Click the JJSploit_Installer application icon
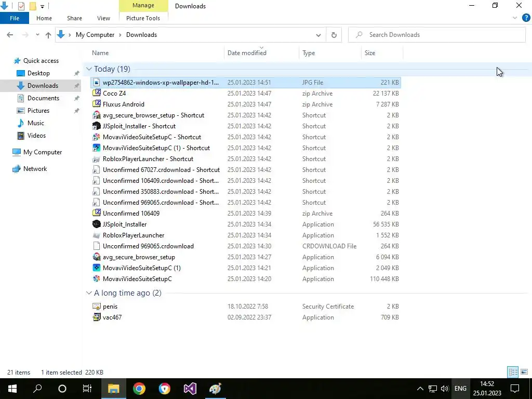The height and width of the screenshot is (399, 532). (97, 224)
